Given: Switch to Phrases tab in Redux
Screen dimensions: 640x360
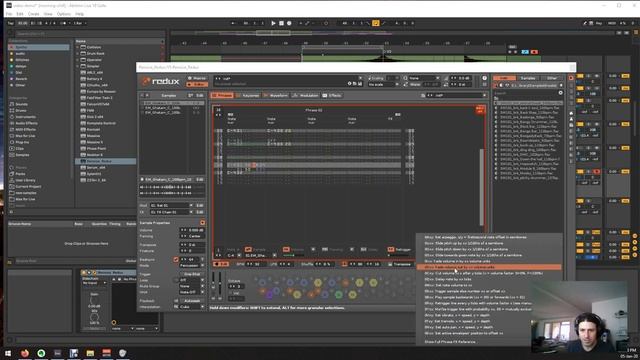Looking at the screenshot, I should click(222, 96).
